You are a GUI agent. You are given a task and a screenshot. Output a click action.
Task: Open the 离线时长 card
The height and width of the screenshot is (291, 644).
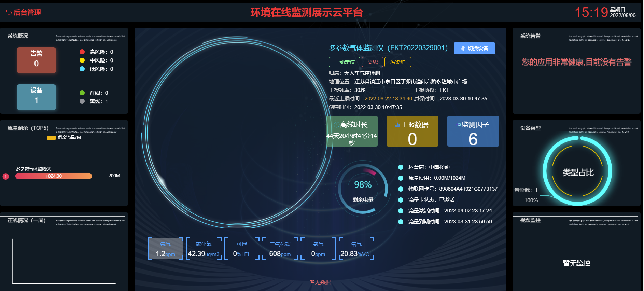click(x=352, y=131)
